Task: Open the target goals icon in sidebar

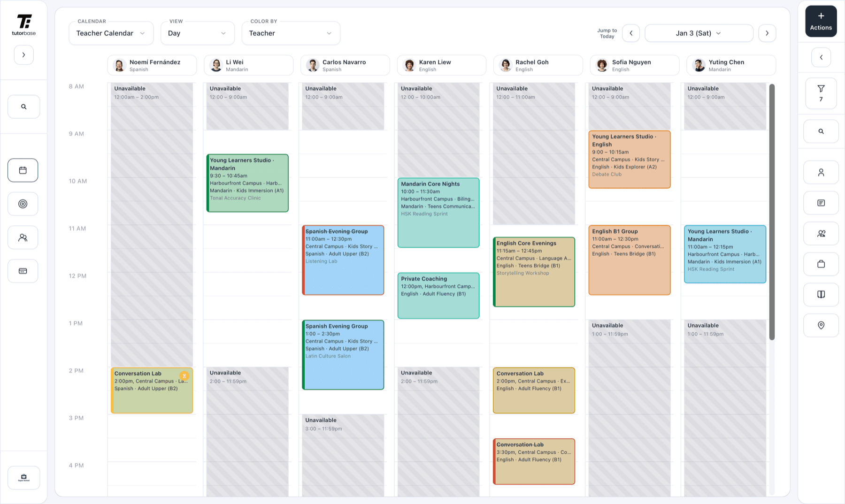Action: [23, 204]
